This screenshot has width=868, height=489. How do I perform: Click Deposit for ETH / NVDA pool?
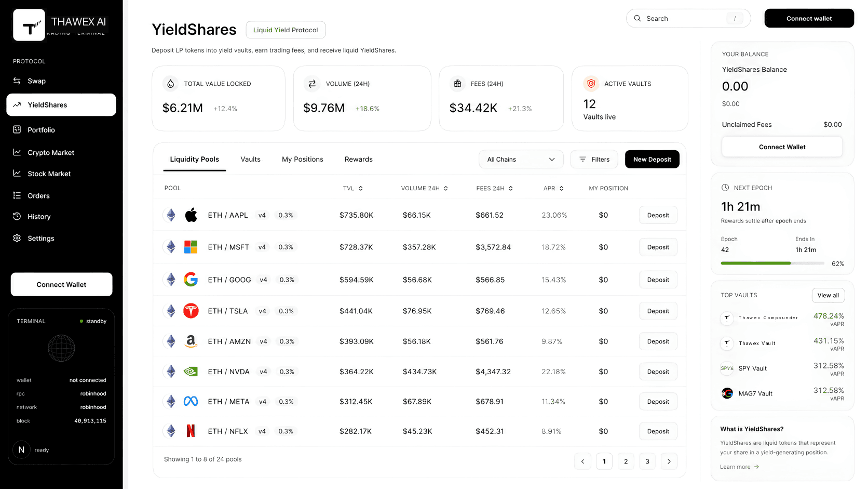(x=658, y=372)
